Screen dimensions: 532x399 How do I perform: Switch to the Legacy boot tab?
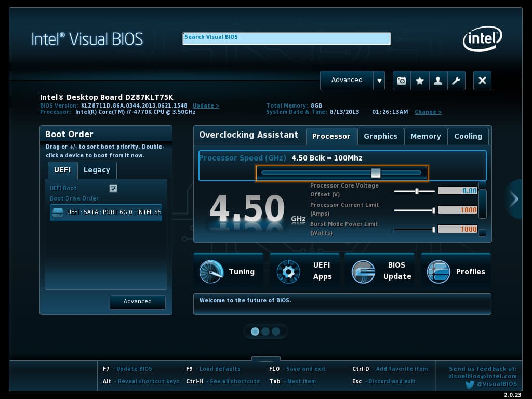[97, 170]
